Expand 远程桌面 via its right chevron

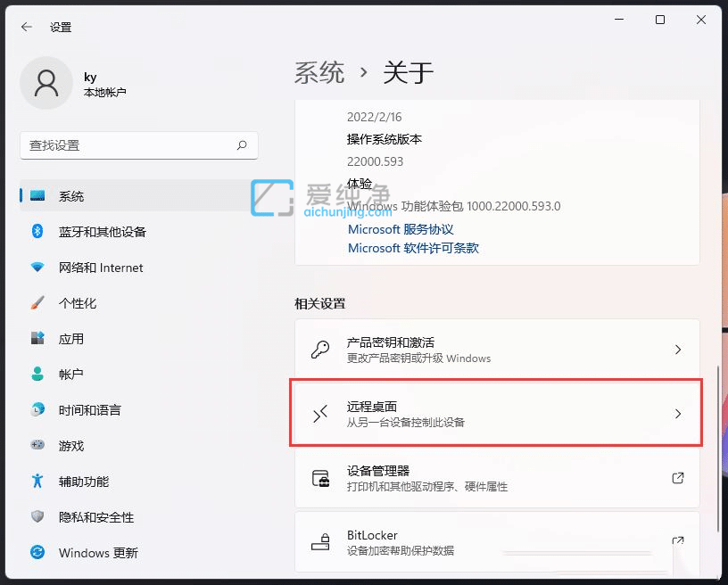(x=678, y=414)
